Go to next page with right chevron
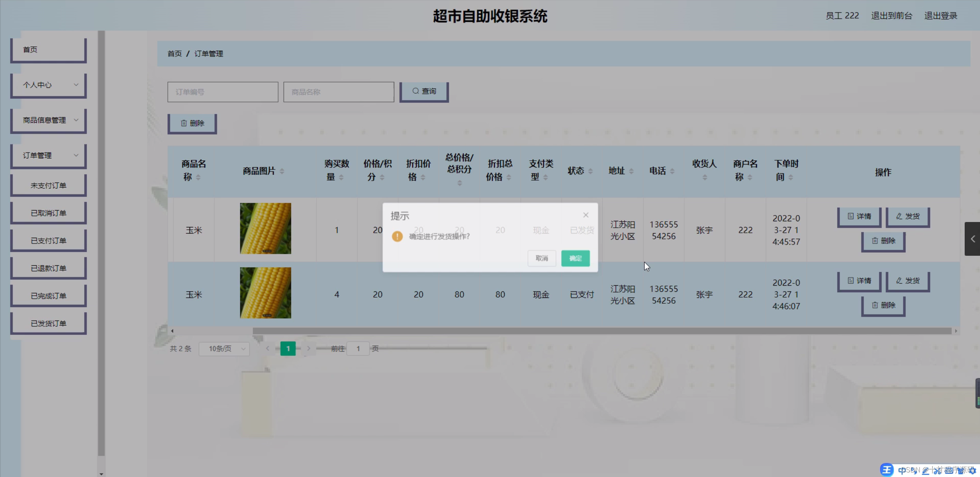Image resolution: width=980 pixels, height=477 pixels. 308,349
